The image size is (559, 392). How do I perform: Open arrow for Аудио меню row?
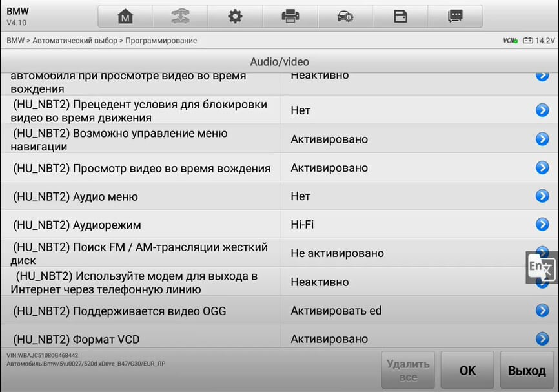coord(542,196)
